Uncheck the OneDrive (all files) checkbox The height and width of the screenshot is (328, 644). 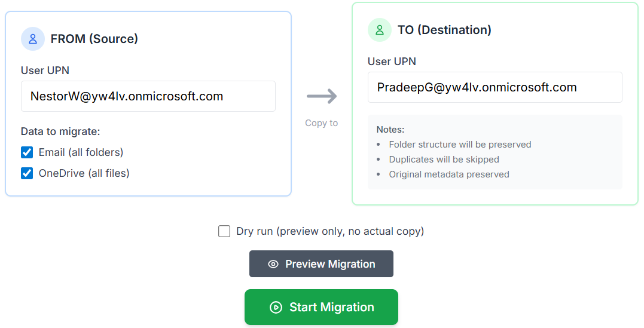click(x=27, y=173)
